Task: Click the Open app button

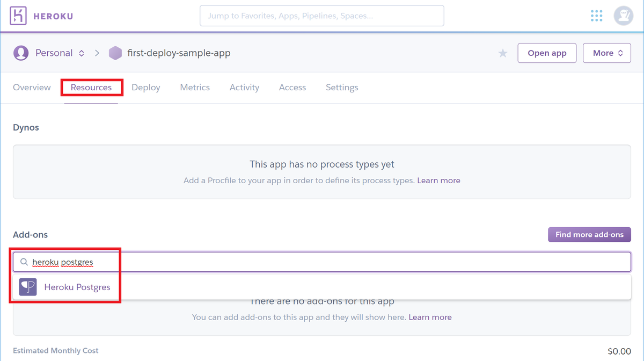Action: 547,53
